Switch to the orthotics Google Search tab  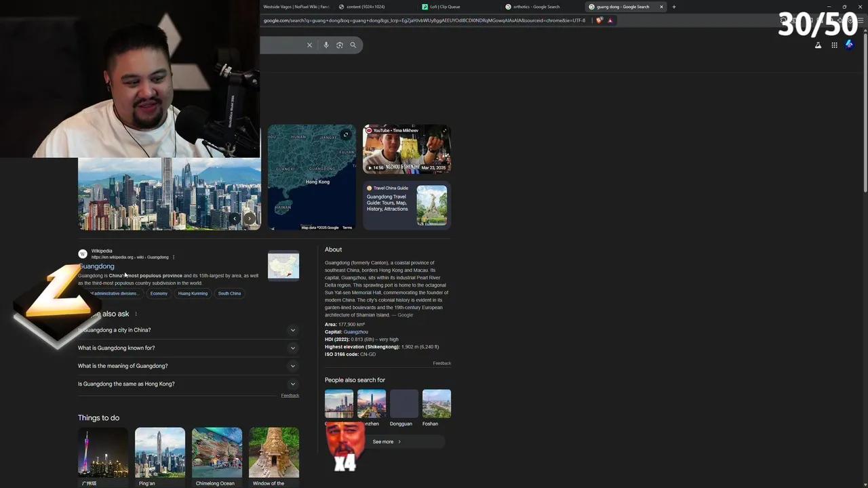pos(536,7)
